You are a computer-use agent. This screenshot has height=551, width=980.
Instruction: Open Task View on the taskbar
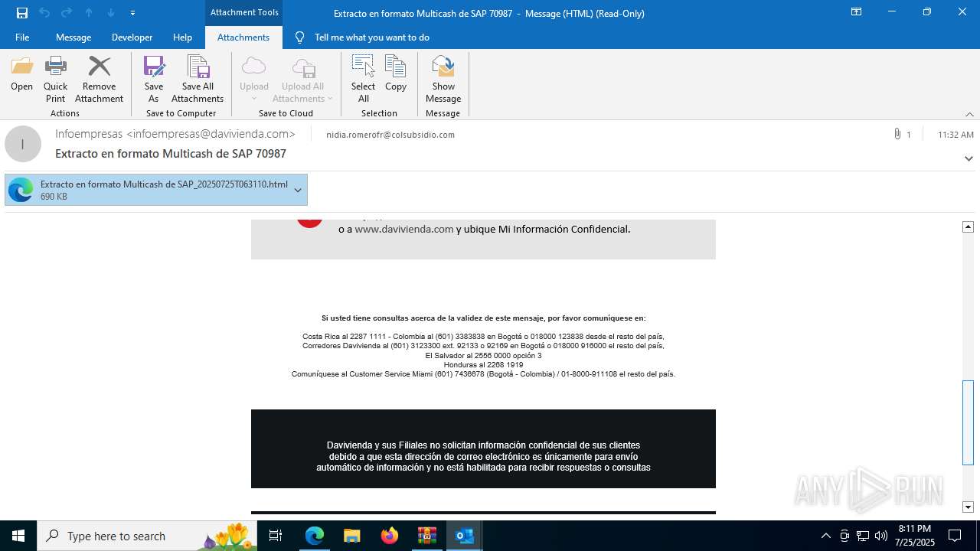pos(276,536)
